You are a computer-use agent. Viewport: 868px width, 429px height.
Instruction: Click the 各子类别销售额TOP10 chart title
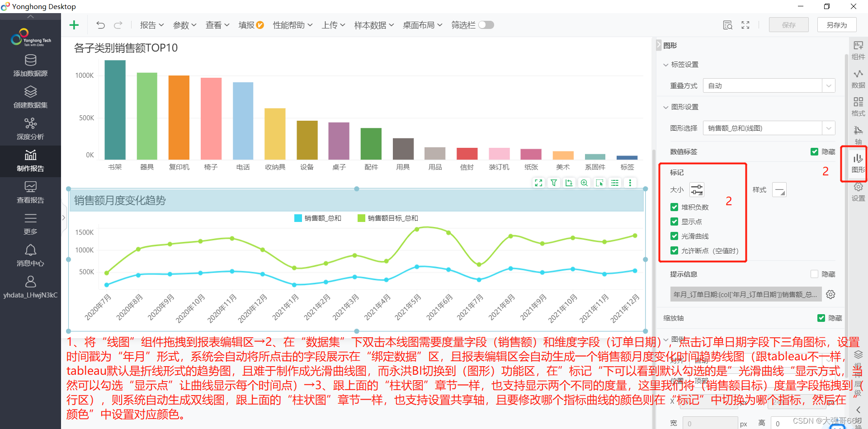coord(126,48)
